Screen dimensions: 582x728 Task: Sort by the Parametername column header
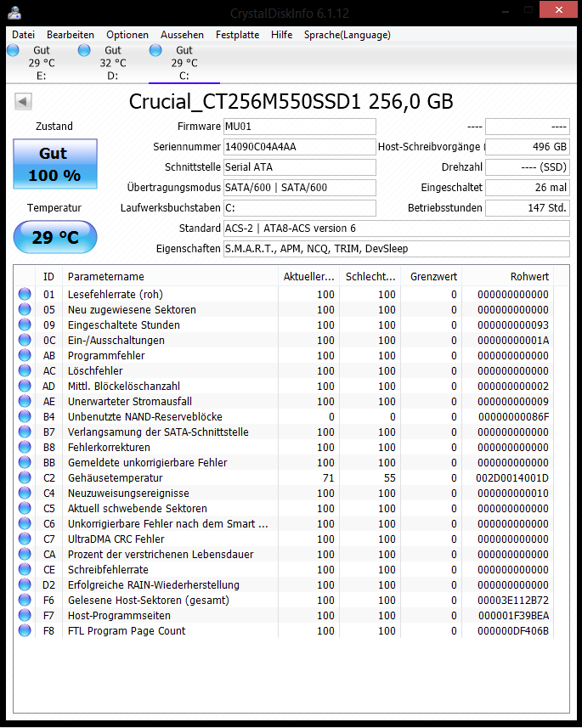pyautogui.click(x=170, y=277)
